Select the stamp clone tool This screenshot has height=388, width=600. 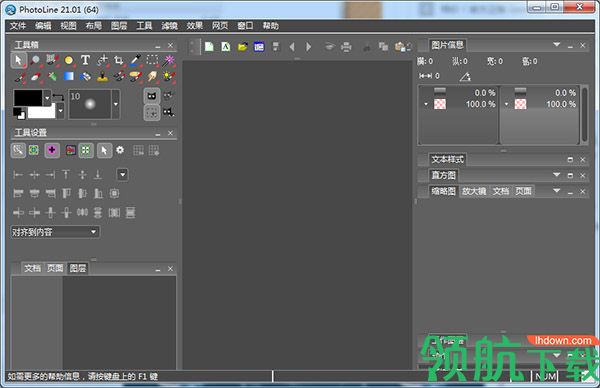(x=102, y=77)
